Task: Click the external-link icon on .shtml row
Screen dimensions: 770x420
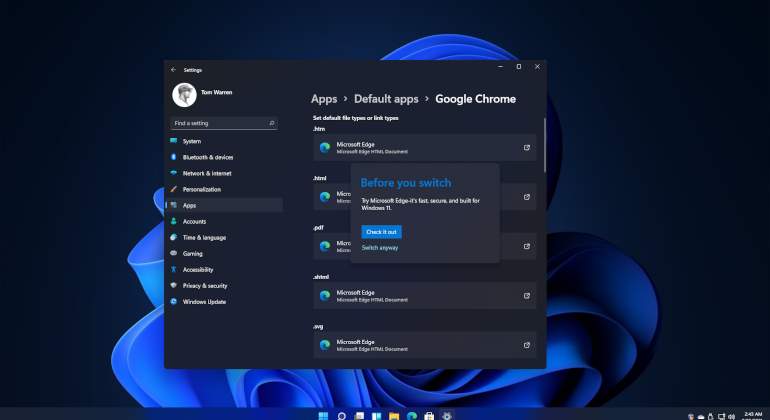Action: [x=526, y=296]
